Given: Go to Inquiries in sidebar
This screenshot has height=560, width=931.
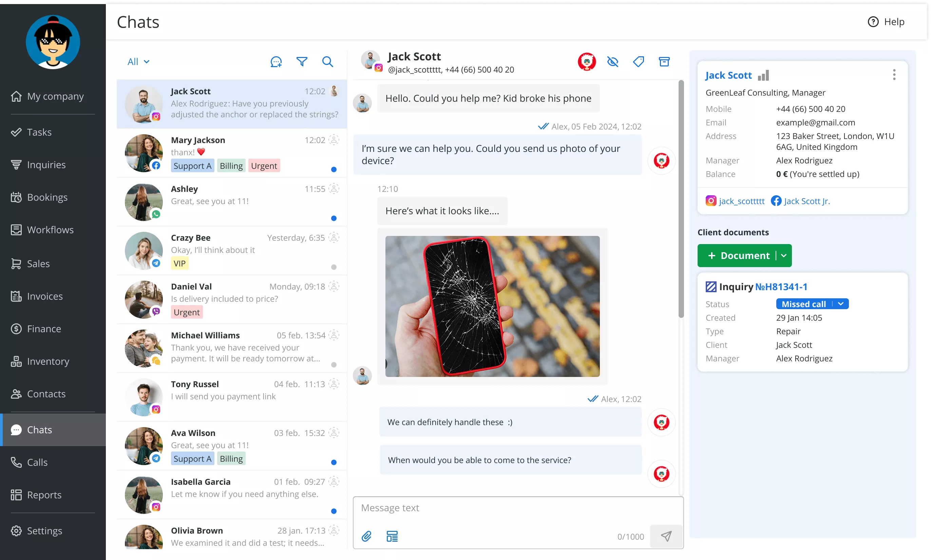Looking at the screenshot, I should point(46,165).
